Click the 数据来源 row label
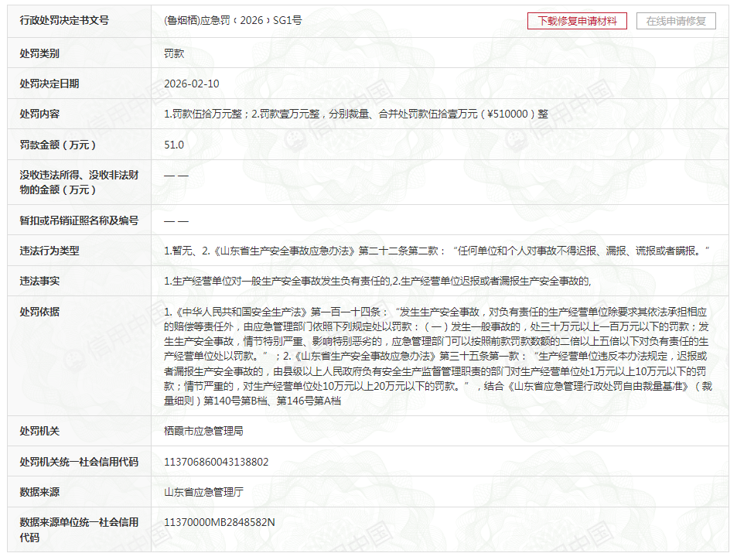This screenshot has height=560, width=737. point(39,492)
